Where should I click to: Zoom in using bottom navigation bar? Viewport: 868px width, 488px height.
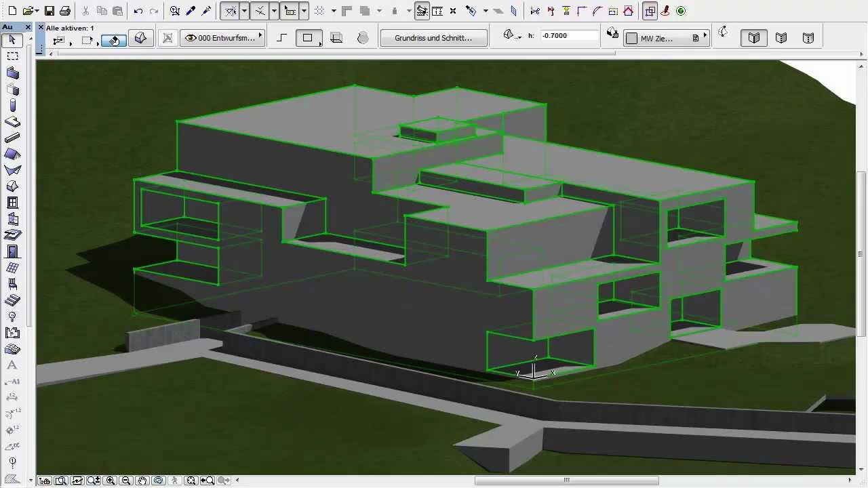[x=111, y=481]
